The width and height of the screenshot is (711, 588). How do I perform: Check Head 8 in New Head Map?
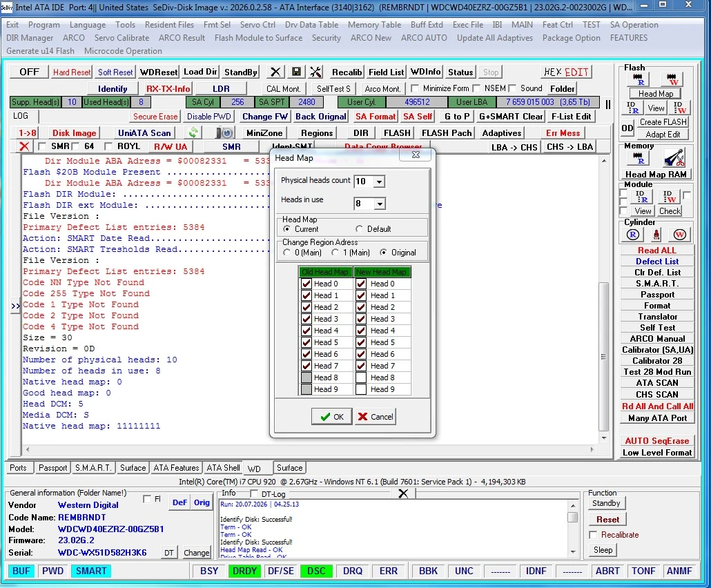click(x=361, y=378)
